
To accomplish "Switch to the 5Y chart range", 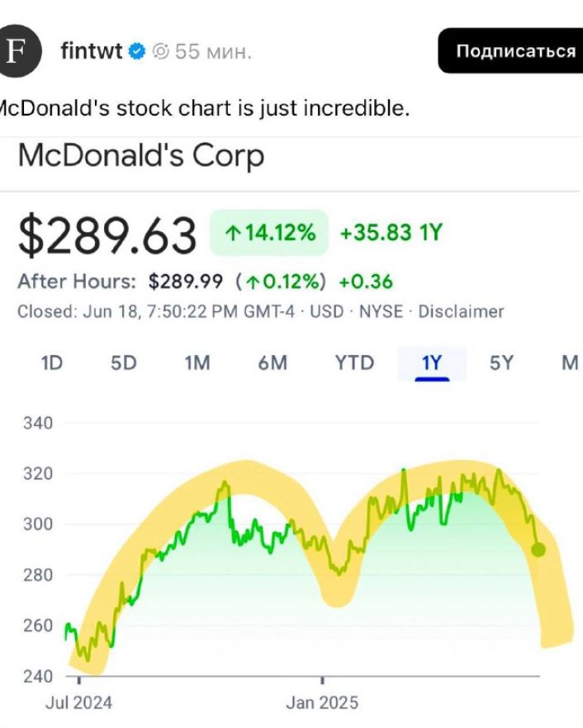I will pyautogui.click(x=502, y=362).
